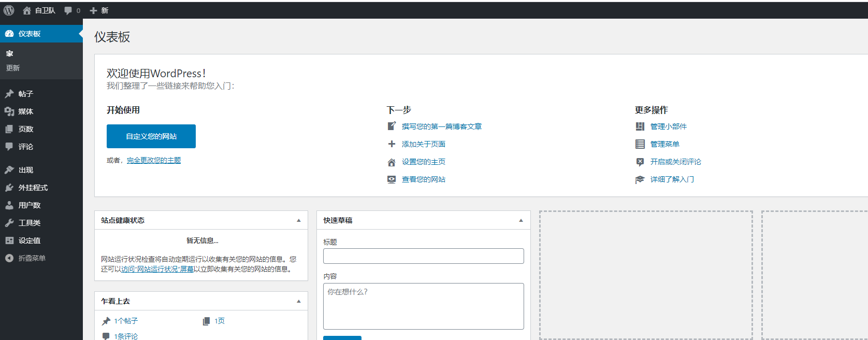Click the 折叠菜单 label
The image size is (868, 340).
coord(32,258)
